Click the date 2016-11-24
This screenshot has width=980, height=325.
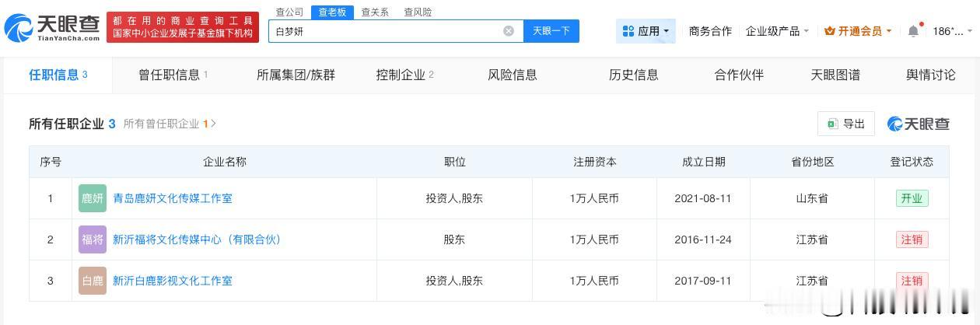tap(704, 239)
